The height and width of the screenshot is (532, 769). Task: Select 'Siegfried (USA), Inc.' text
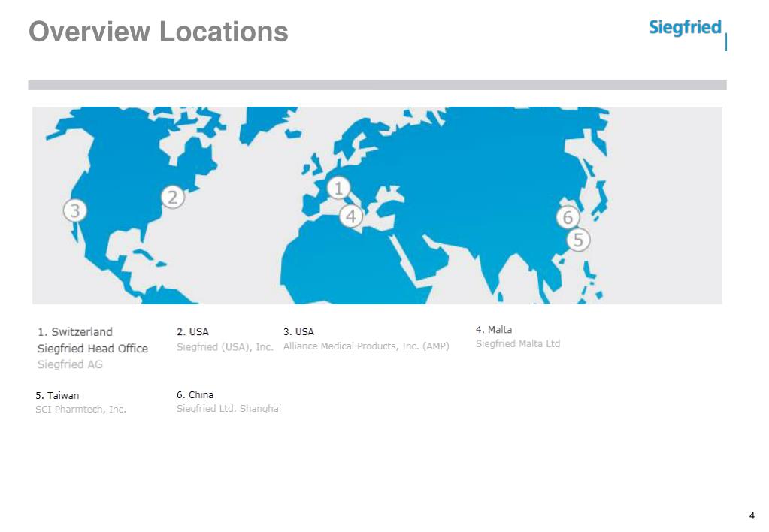coord(225,346)
